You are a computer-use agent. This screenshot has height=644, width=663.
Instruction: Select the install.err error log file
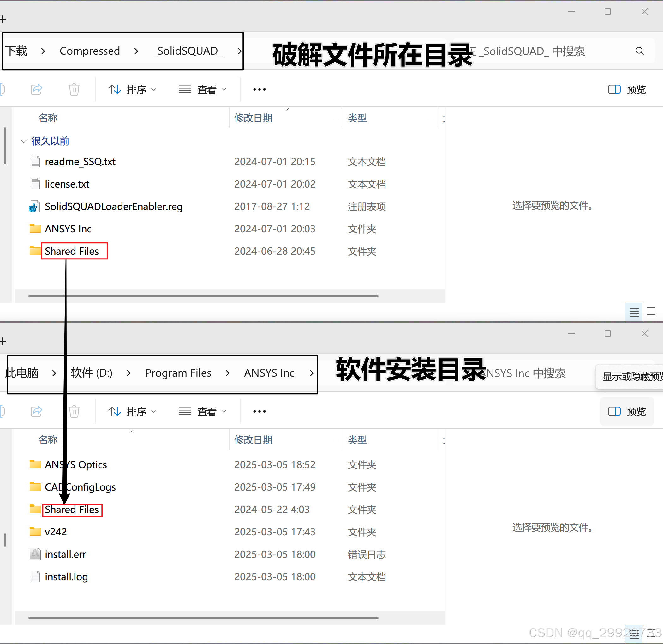point(65,554)
